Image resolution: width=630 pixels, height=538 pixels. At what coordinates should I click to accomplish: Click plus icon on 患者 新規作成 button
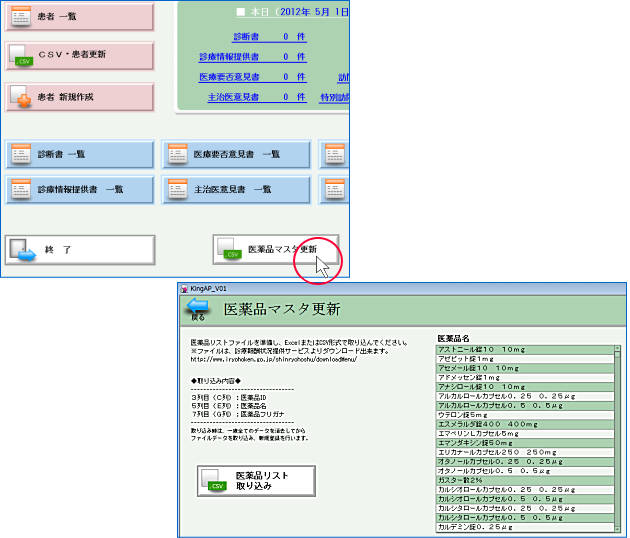tap(21, 97)
